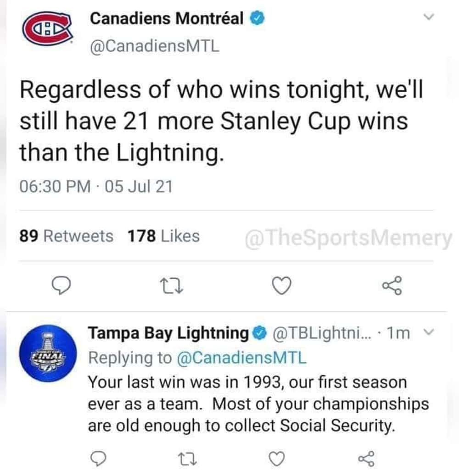Click the @CanadiensMTL handle under the name
Viewport: 459px width, 476px height.
tap(155, 46)
